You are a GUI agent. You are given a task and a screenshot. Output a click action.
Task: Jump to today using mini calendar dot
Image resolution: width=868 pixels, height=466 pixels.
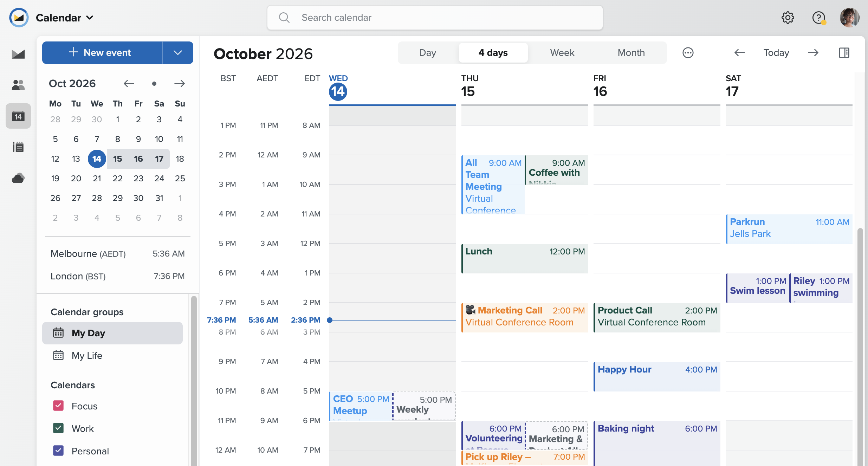tap(154, 83)
